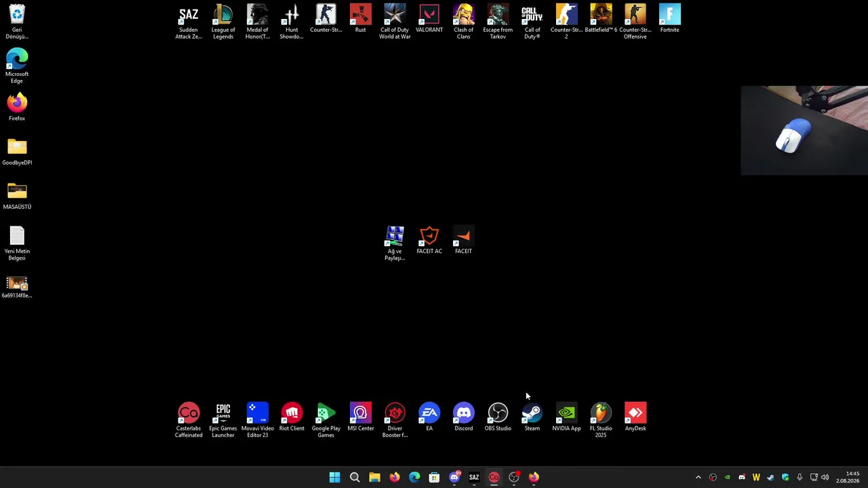Select the Movavi Video Editor 23 shortcut
Image resolution: width=868 pixels, height=488 pixels.
[257, 420]
